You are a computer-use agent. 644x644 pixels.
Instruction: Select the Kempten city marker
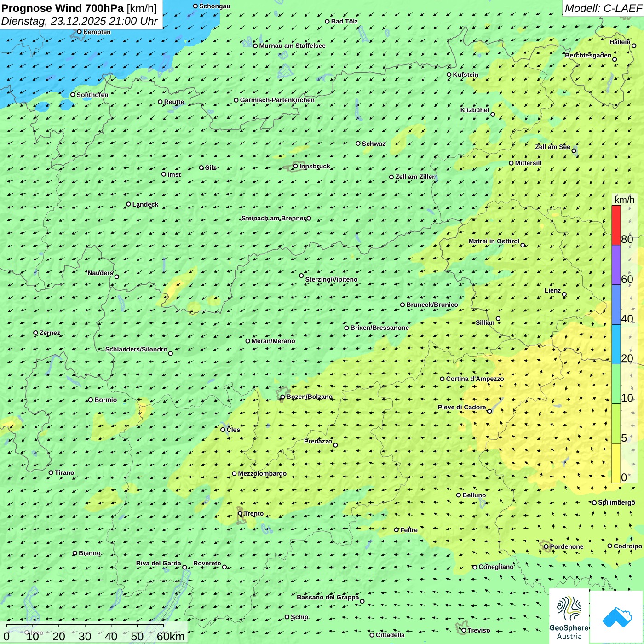pos(80,32)
